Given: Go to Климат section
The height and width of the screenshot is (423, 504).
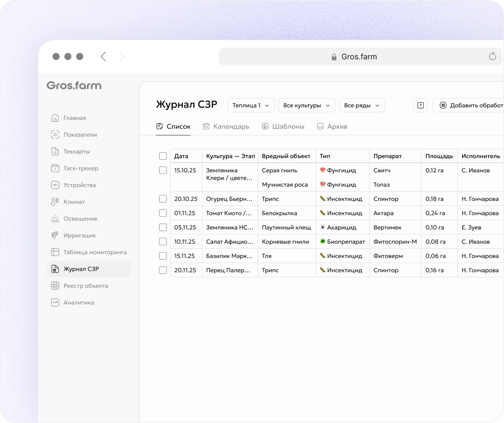Looking at the screenshot, I should [89, 202].
